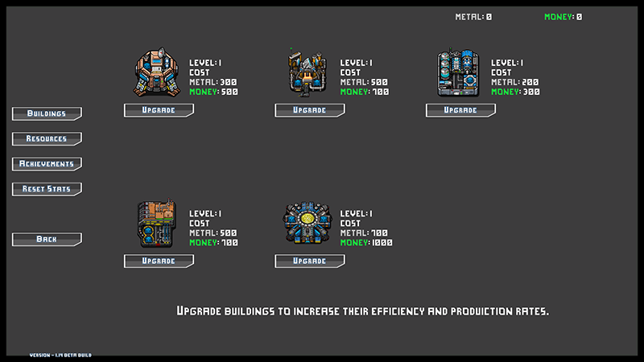The width and height of the screenshot is (644, 362).
Task: Click the 'Money: 300' cost text
Action: tap(515, 92)
